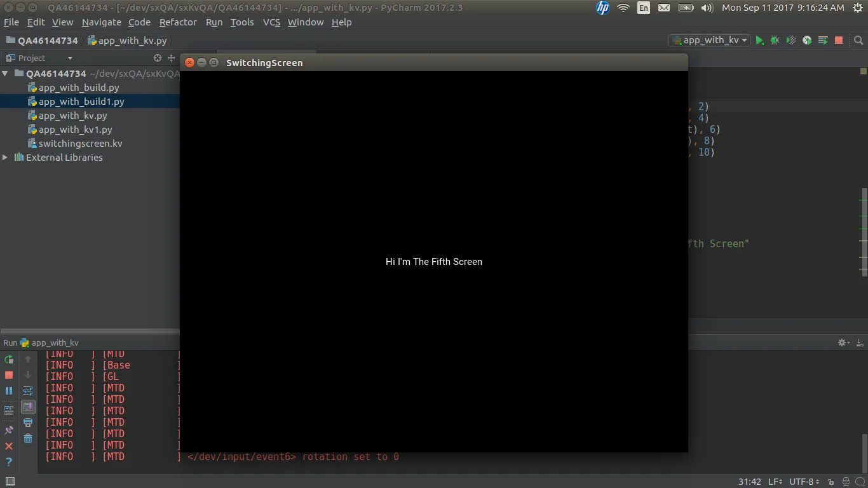The width and height of the screenshot is (868, 488).
Task: Open the VCS menu
Action: point(271,22)
